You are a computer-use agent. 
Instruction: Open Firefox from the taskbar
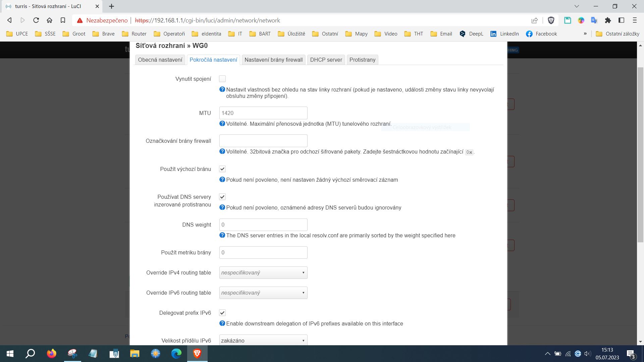51,354
